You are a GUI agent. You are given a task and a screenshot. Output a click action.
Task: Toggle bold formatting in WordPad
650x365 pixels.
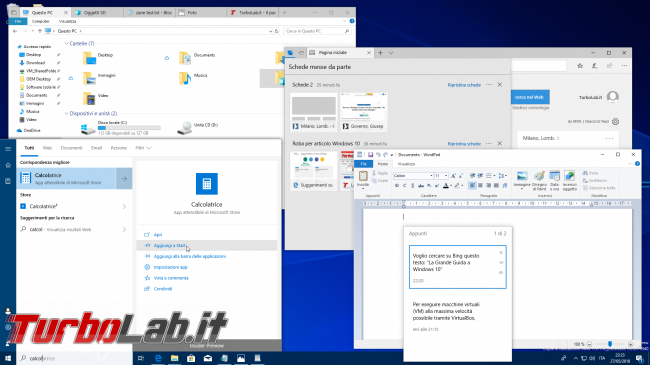pyautogui.click(x=397, y=185)
